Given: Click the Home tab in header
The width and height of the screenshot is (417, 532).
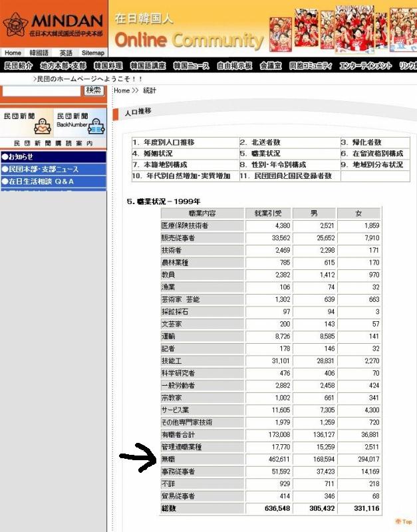Looking at the screenshot, I should 13,53.
